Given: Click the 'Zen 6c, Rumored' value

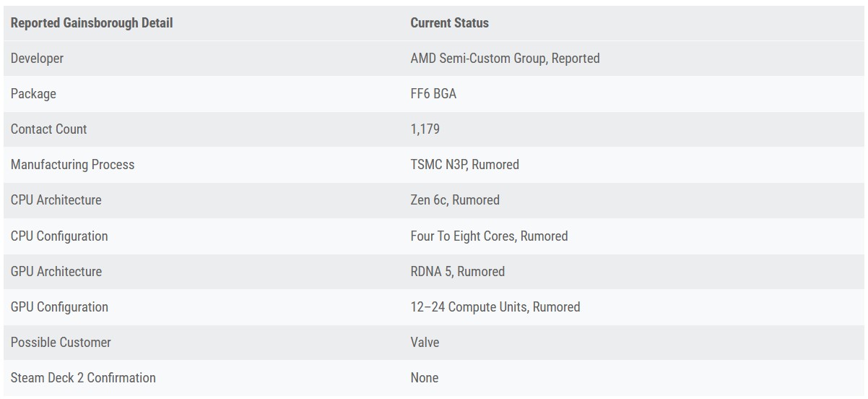Looking at the screenshot, I should (455, 200).
